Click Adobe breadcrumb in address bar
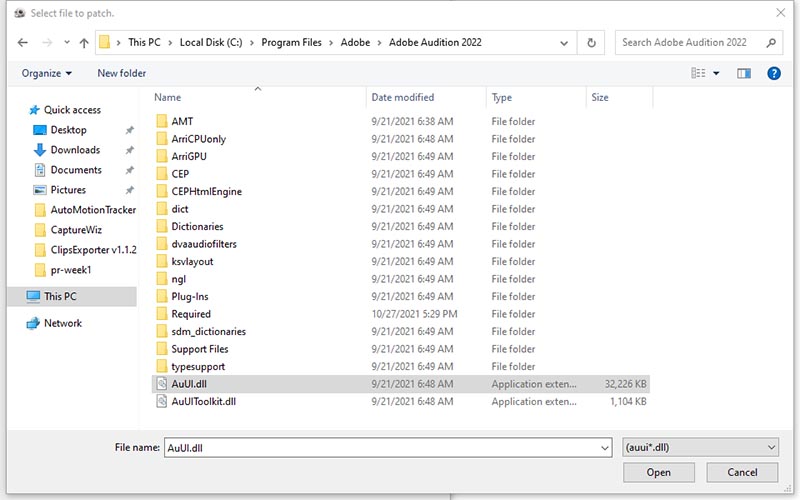 [x=355, y=42]
